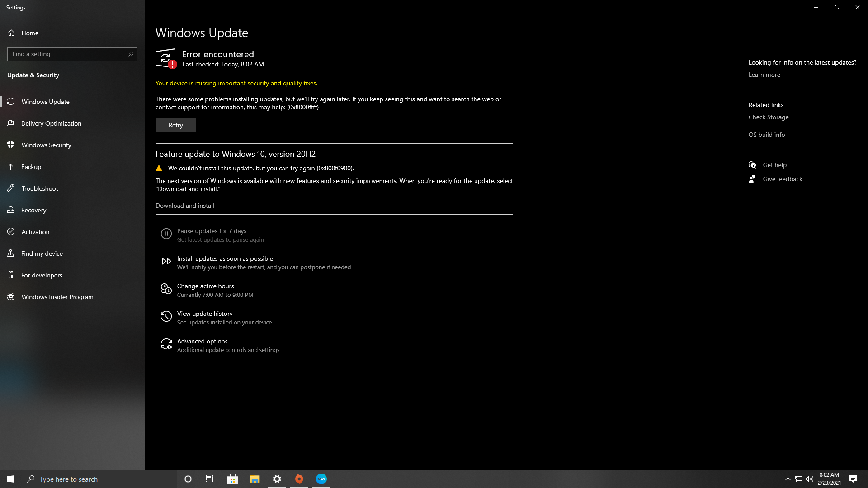Open OS build info link
The height and width of the screenshot is (488, 868).
pos(767,135)
